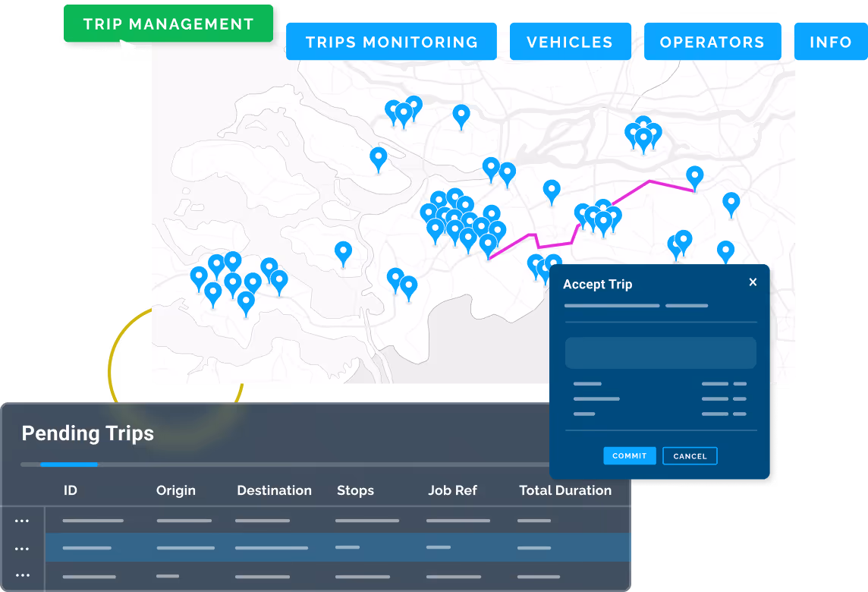Switch to Trips Monitoring tab

coord(392,42)
